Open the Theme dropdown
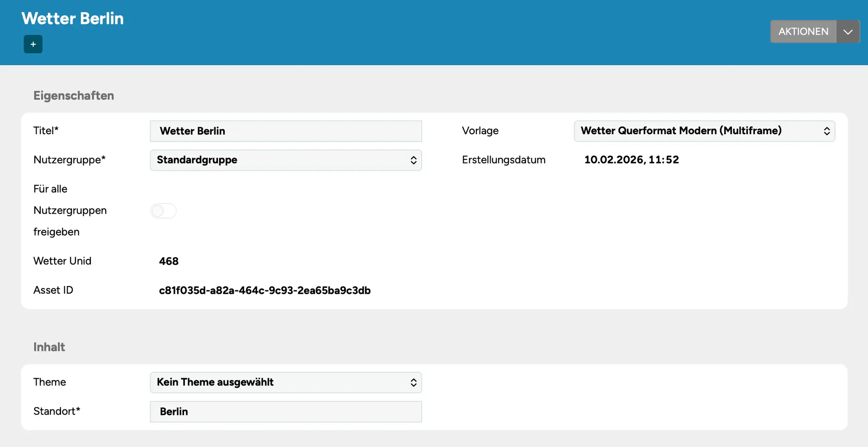 tap(286, 382)
